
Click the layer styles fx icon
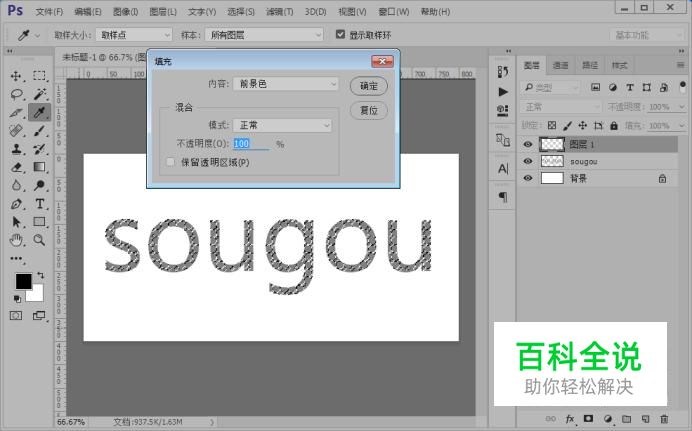pos(570,419)
